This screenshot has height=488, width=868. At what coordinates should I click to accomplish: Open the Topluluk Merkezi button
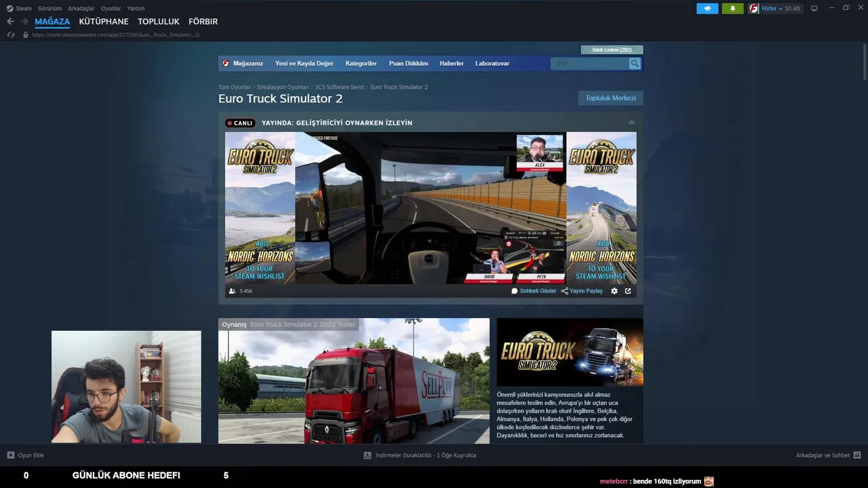[x=610, y=98]
